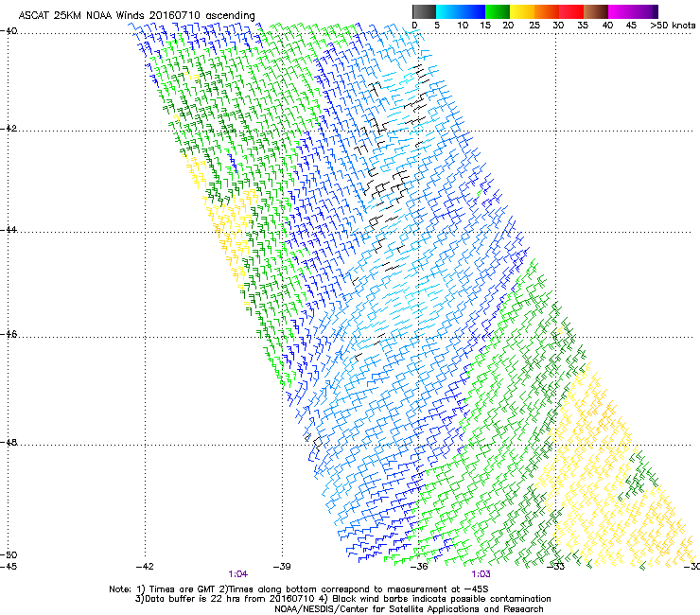Screen dimensions: 700x615
Task: Click the 'NOAA/NESDIS/Center for Satellite Applications and Research' credit
Action: 409,609
